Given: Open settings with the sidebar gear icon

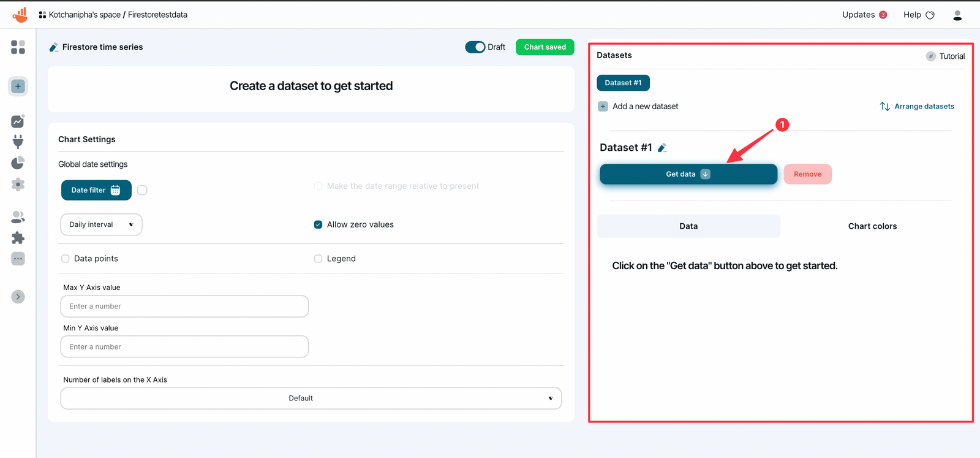Looking at the screenshot, I should click(x=18, y=184).
